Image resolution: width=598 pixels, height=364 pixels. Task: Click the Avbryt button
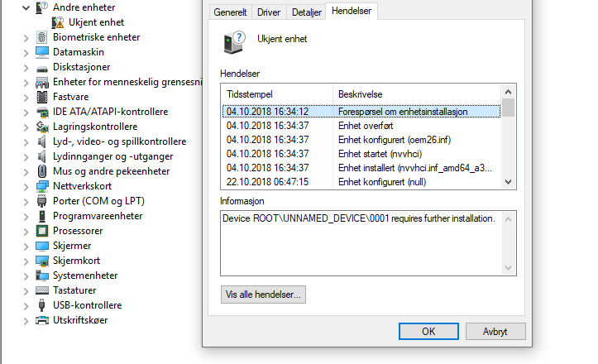click(493, 331)
